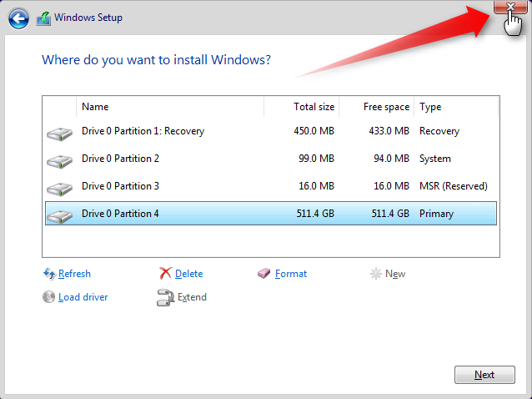Click the Free space column header
Viewport: 532px width, 399px height.
[x=376, y=107]
